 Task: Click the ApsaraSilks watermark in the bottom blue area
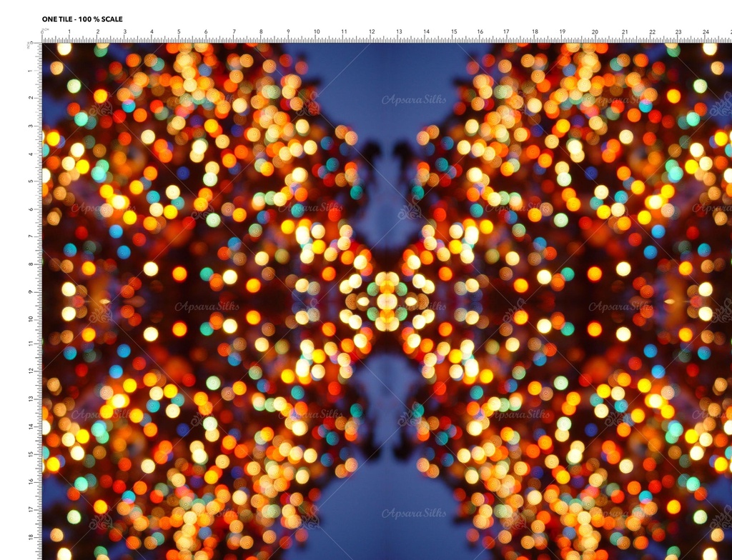pos(414,513)
